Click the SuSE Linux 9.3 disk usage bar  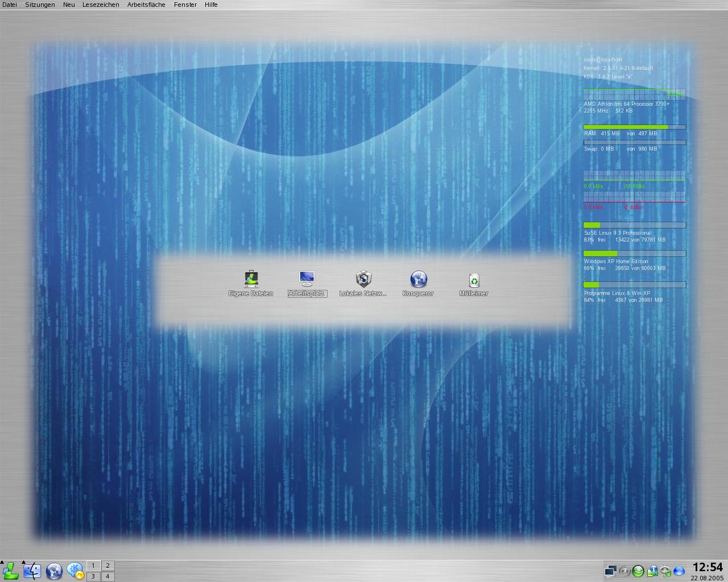(x=634, y=225)
